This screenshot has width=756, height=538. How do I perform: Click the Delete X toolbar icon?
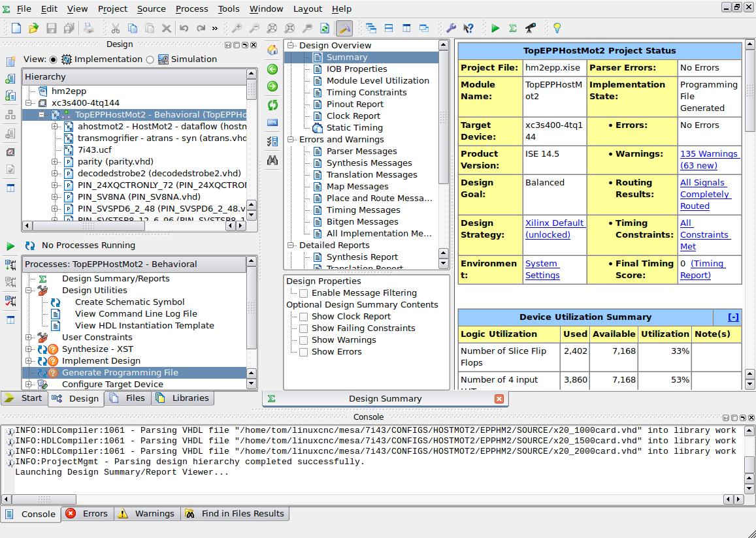pyautogui.click(x=167, y=28)
